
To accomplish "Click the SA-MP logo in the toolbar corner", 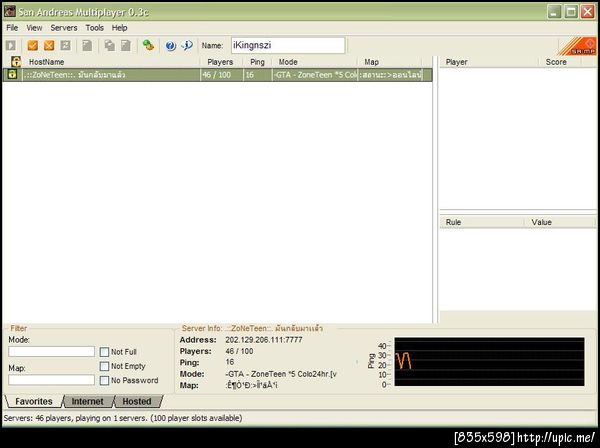I will 578,46.
